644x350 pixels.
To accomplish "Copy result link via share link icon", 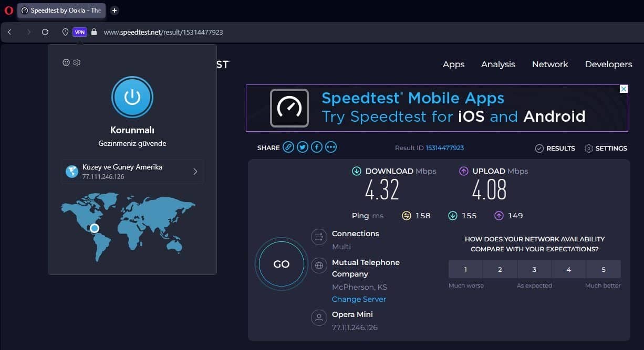I will (x=288, y=147).
